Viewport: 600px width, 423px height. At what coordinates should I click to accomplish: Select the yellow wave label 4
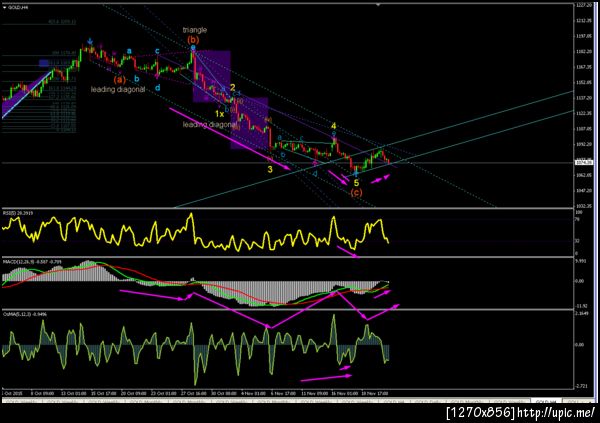point(334,126)
